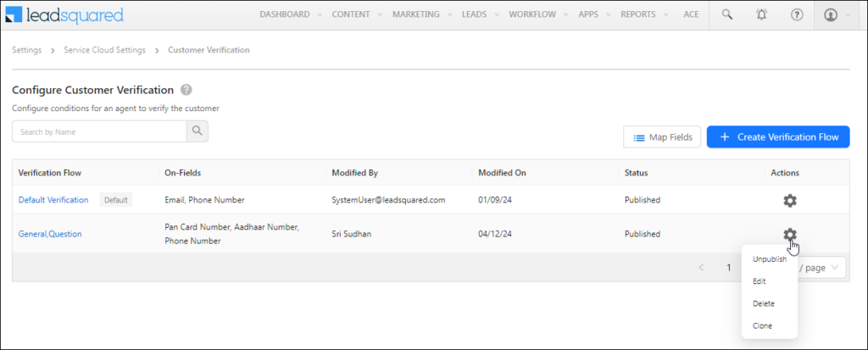Click the Map Fields button
This screenshot has width=868, height=350.
(x=662, y=136)
